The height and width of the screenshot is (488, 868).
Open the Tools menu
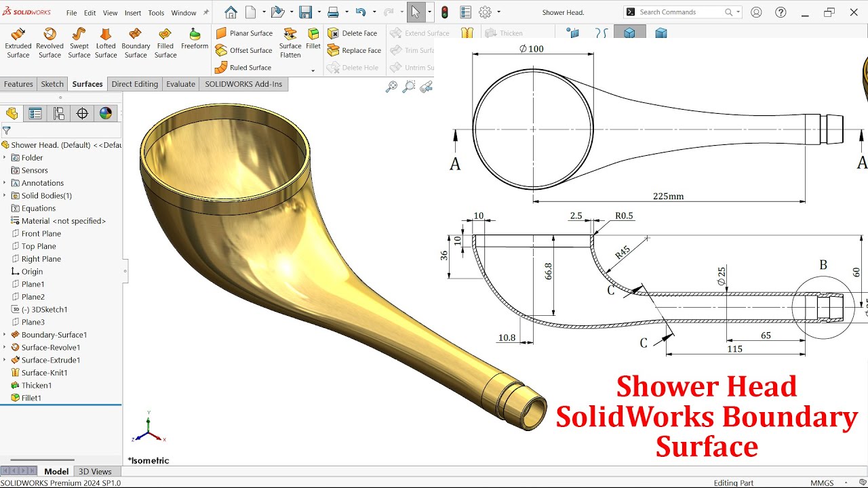tap(156, 13)
